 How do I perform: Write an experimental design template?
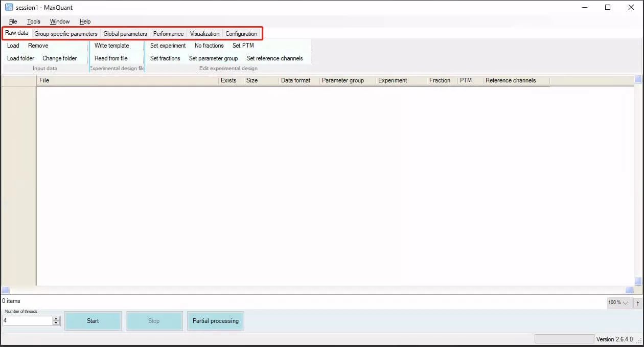click(x=112, y=46)
